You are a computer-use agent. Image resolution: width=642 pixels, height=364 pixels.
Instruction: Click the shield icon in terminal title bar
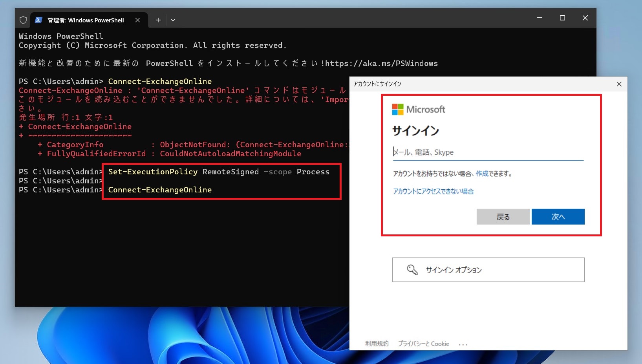point(23,20)
